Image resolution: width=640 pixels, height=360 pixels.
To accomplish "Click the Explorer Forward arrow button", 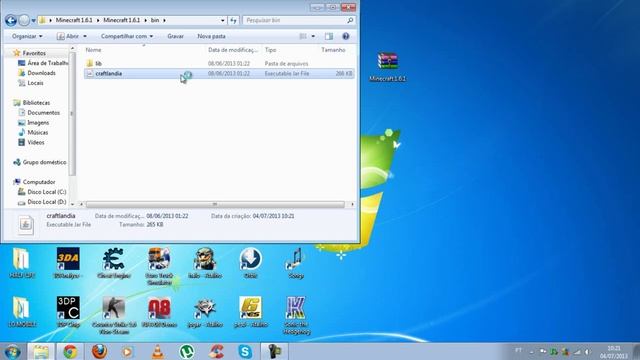I will click(x=24, y=20).
